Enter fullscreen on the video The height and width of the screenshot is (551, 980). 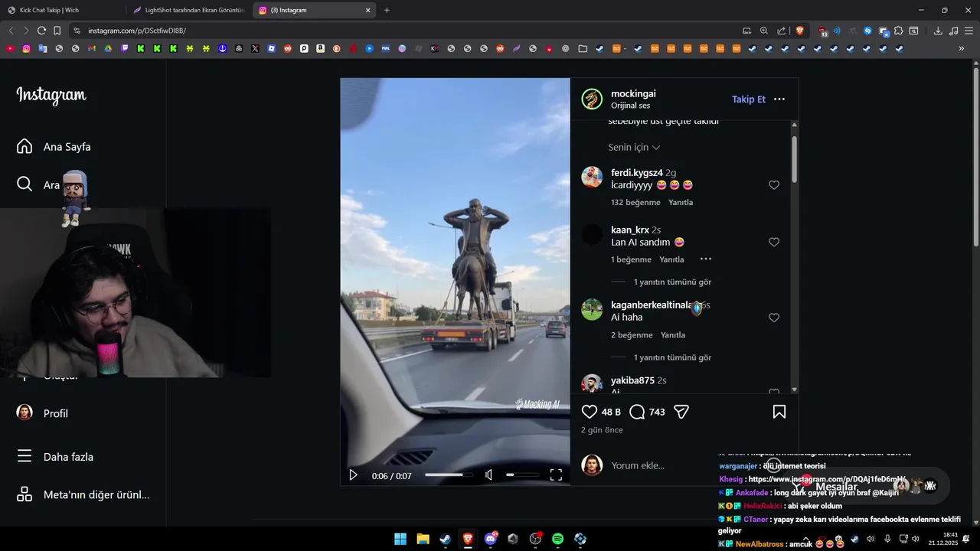click(556, 475)
